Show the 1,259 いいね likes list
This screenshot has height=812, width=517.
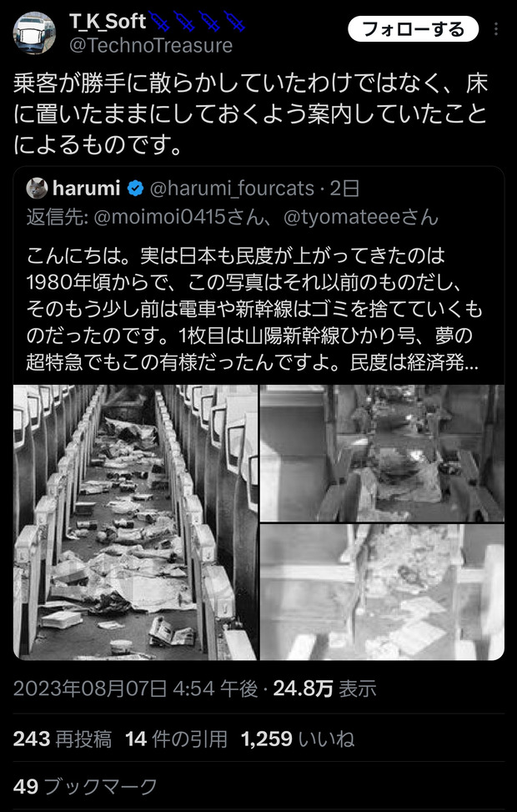(x=298, y=739)
